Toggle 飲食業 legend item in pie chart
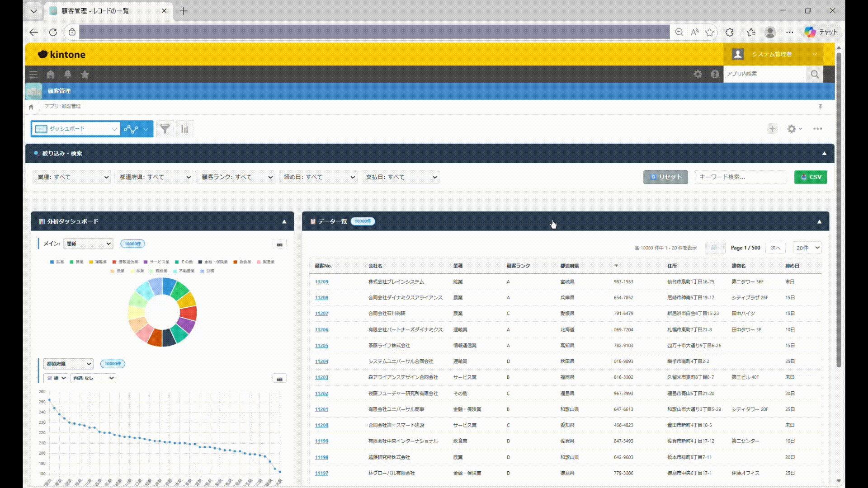The width and height of the screenshot is (868, 488). (x=242, y=262)
